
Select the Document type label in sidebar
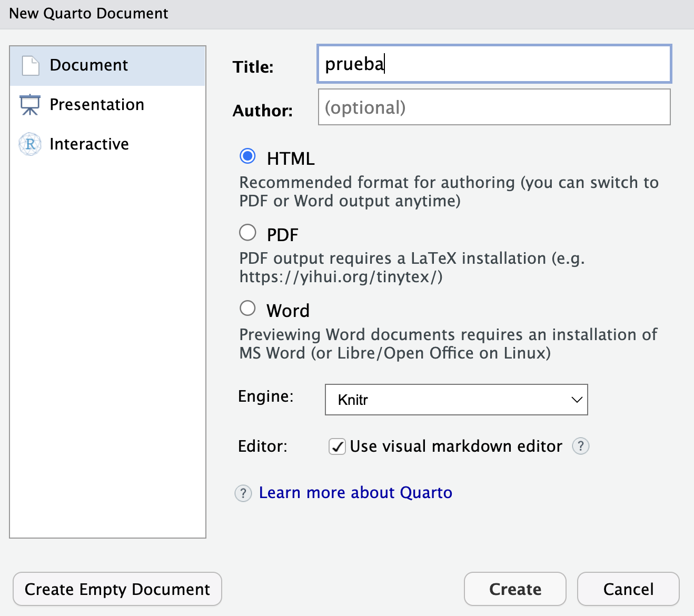click(88, 65)
